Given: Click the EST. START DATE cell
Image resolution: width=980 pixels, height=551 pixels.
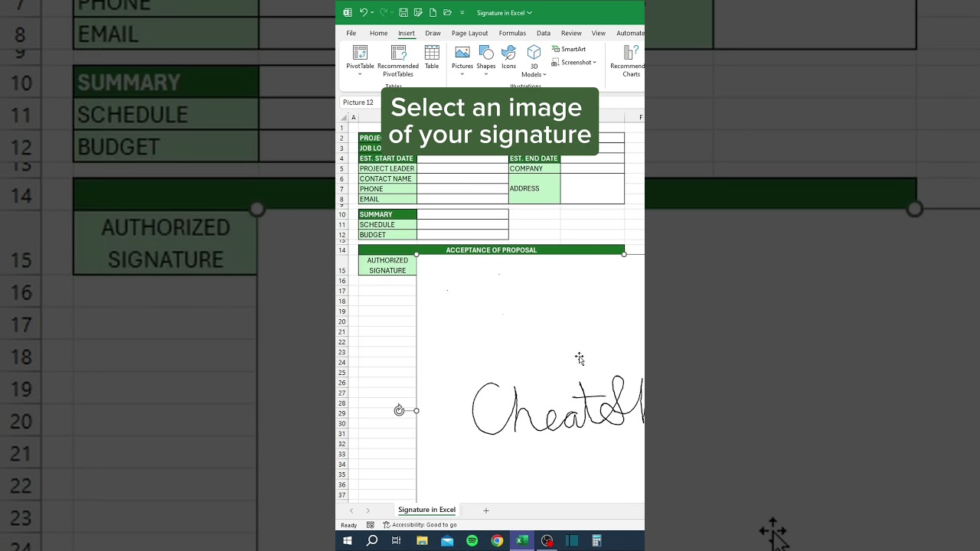Looking at the screenshot, I should pyautogui.click(x=387, y=158).
